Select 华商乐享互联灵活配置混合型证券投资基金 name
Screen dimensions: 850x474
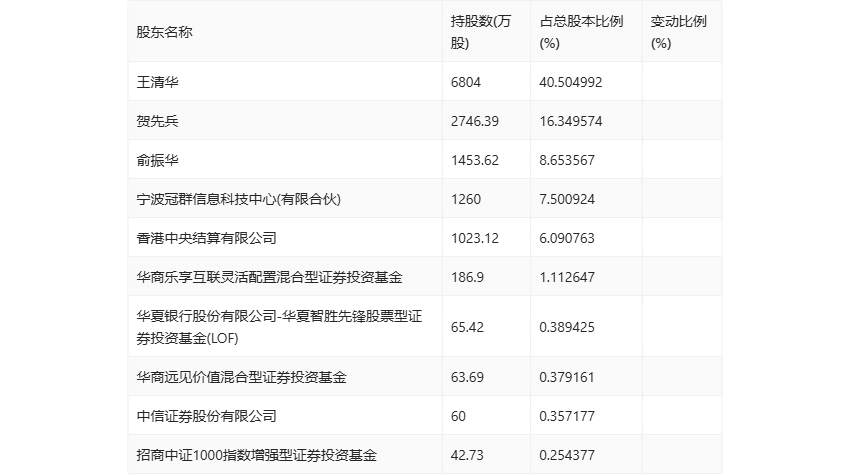pyautogui.click(x=269, y=277)
